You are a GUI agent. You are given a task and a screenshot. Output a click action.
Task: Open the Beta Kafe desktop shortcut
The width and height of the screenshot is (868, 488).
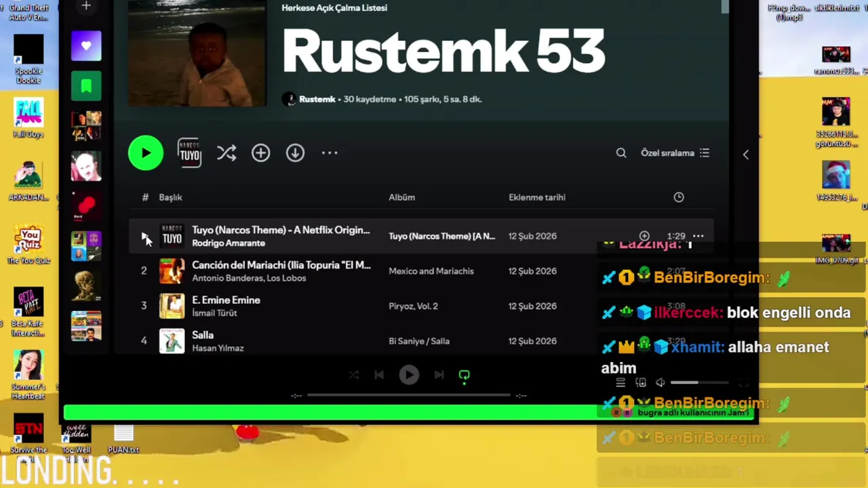click(28, 312)
